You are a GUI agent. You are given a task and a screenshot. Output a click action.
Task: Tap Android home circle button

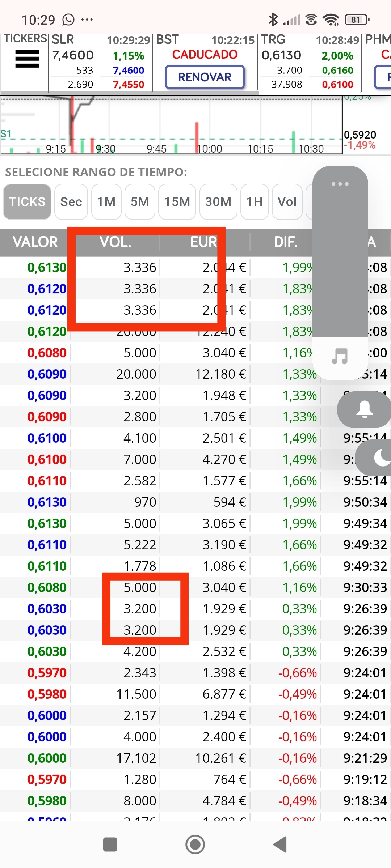[x=195, y=844]
